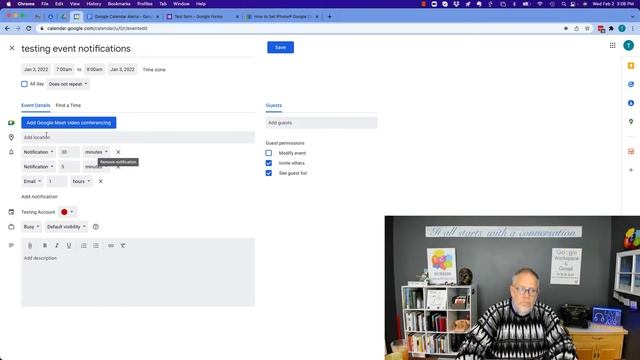Click the start date Jan 3, 2022
The width and height of the screenshot is (640, 360).
click(36, 69)
